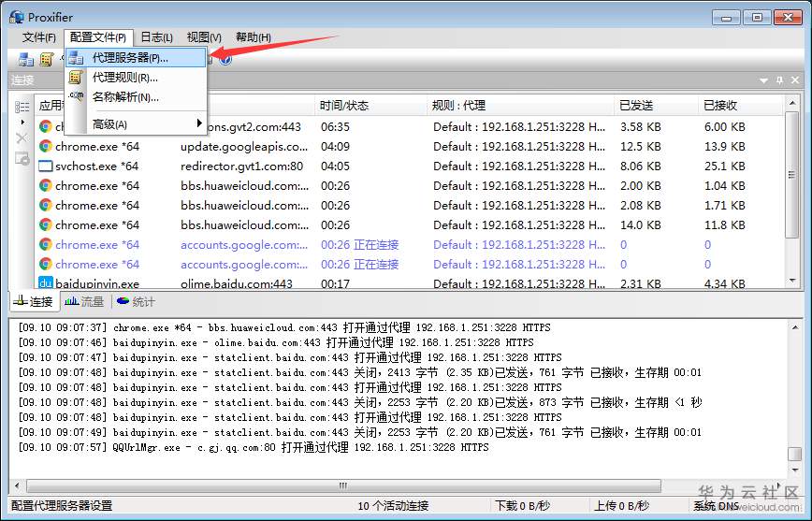Click the 10 个活动连接 status bar entry
Screen dimensions: 812x521
coord(393,506)
